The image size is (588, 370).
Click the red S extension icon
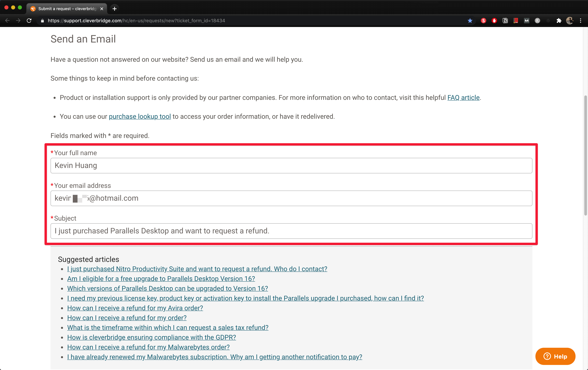(x=484, y=21)
